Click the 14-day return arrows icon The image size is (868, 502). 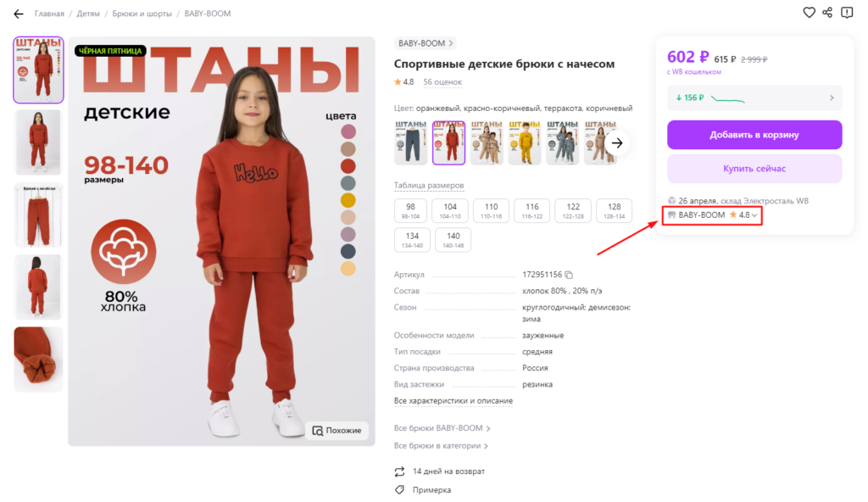coord(400,471)
